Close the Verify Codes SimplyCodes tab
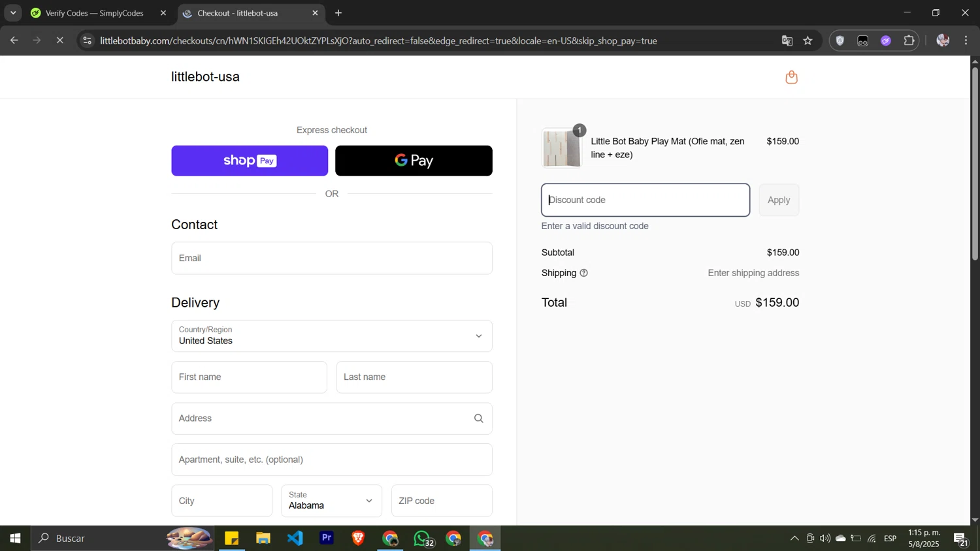The image size is (980, 551). pos(163,13)
